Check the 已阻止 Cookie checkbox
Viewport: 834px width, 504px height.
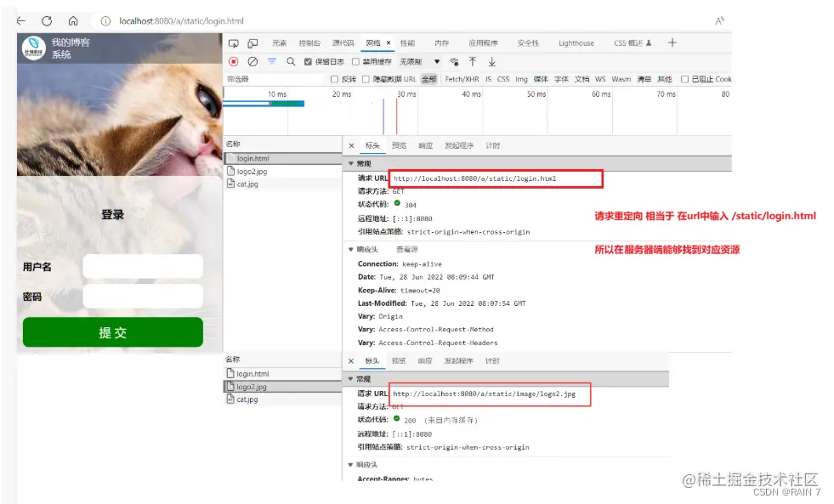tap(685, 79)
